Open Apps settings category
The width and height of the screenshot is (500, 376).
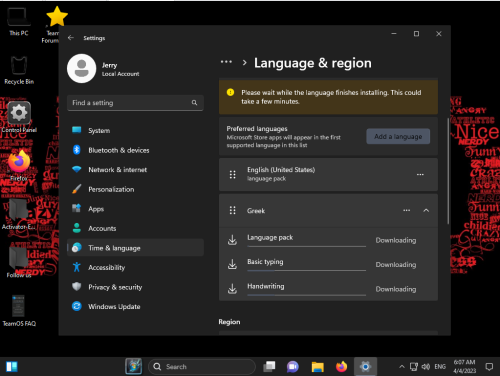pyautogui.click(x=135, y=209)
